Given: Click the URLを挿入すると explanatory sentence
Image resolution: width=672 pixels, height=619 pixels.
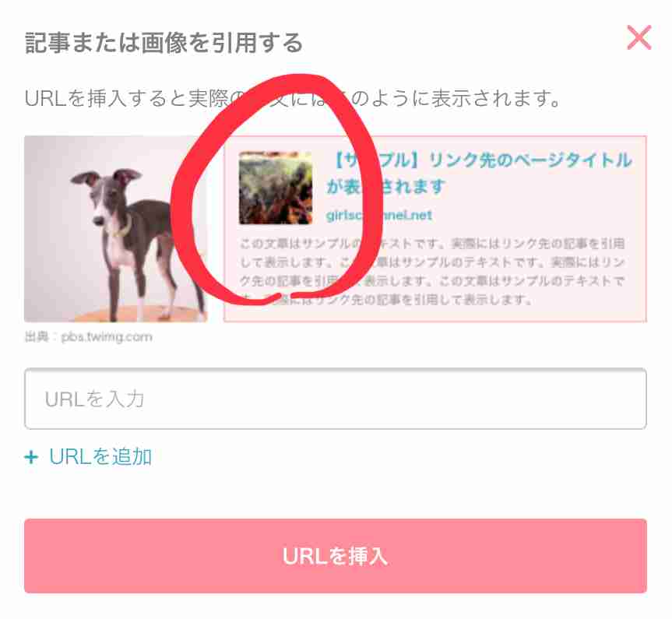Looking at the screenshot, I should [292, 99].
